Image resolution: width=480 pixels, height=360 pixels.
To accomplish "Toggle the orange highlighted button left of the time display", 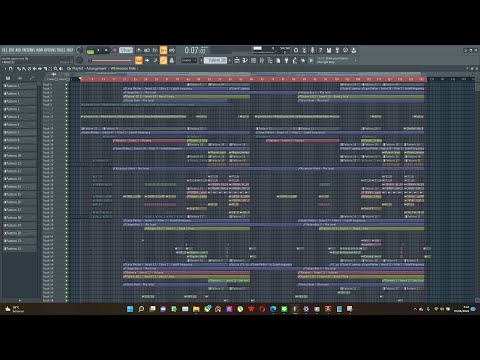I will click(163, 50).
